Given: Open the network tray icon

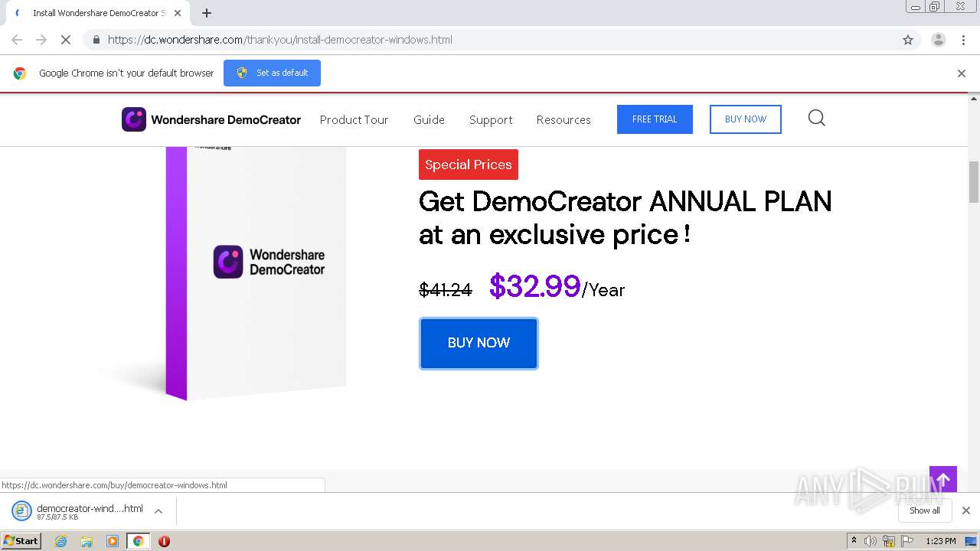Looking at the screenshot, I should click(889, 541).
